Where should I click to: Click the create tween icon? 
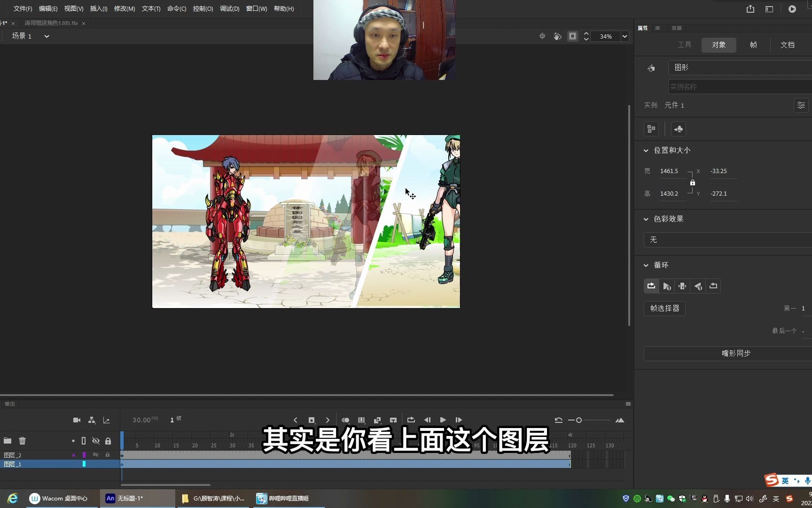(x=377, y=420)
